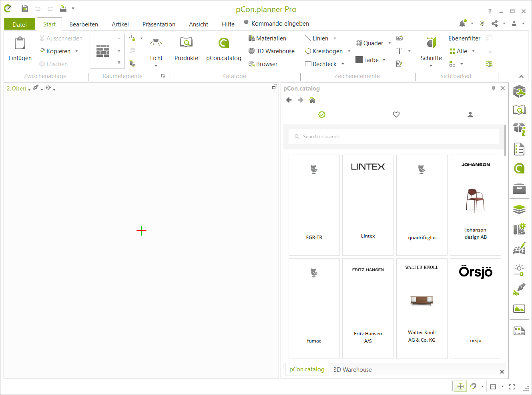Open article list icon in sidebar
The image size is (532, 395).
(519, 149)
